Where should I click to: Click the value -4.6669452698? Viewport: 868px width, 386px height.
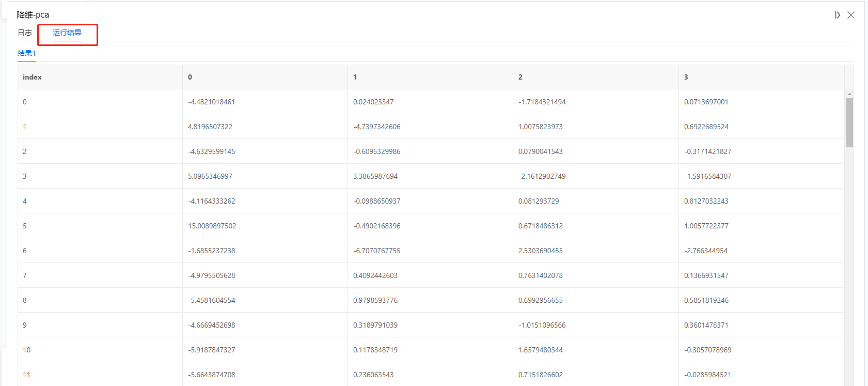pos(212,325)
